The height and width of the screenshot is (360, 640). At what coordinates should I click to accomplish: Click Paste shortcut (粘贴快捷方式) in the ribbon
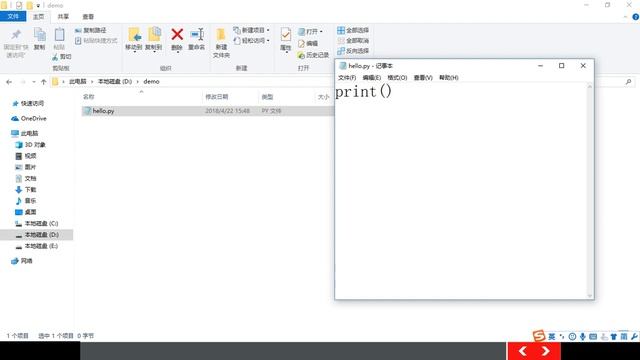(96, 40)
